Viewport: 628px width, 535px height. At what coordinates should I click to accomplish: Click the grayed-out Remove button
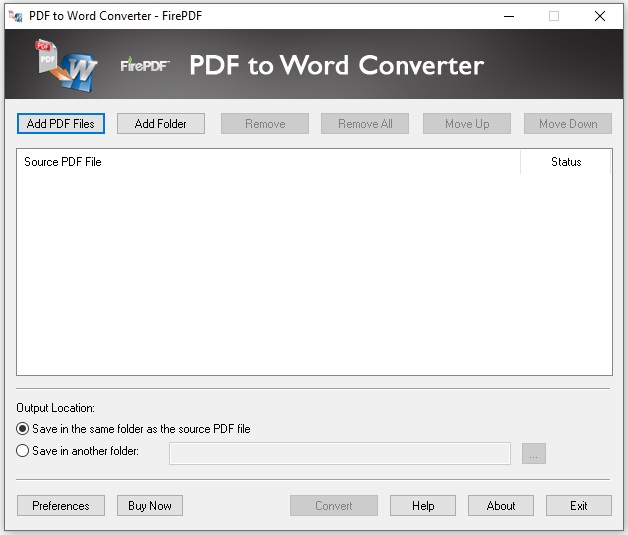(265, 124)
